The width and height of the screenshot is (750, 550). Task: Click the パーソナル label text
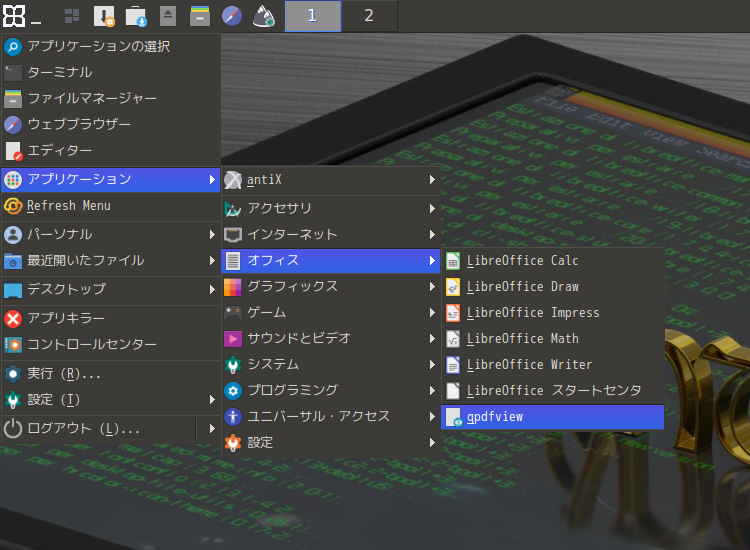click(x=60, y=234)
